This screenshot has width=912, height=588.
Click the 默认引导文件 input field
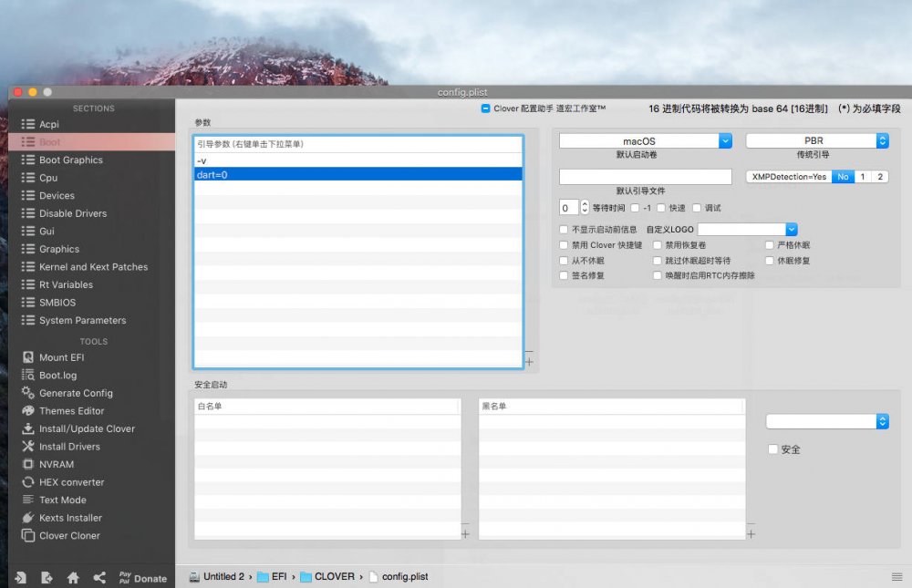[x=645, y=177]
